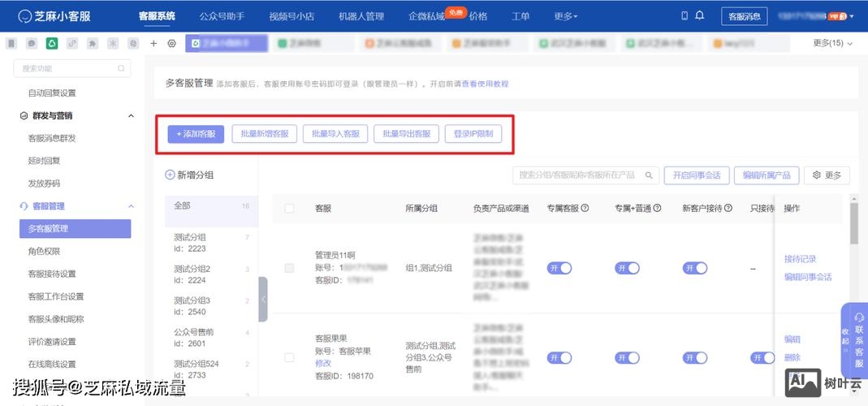The image size is (868, 406).
Task: Select 多客服管理 in sidebar
Action: (76, 229)
